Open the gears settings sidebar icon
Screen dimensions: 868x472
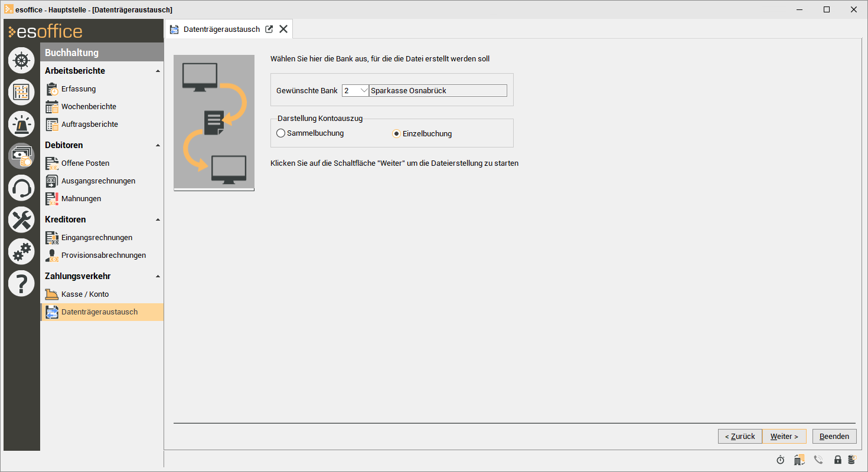click(x=21, y=252)
